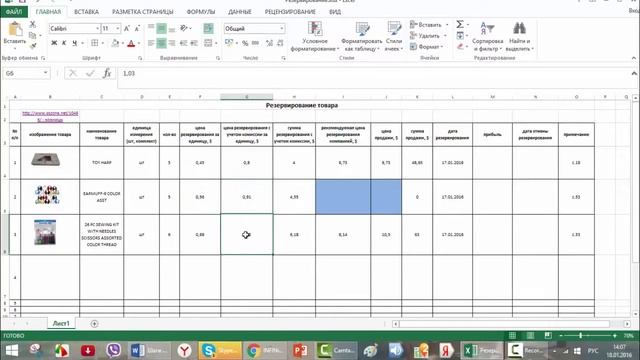Switch to the ВИД tab
The image size is (640, 360).
click(x=335, y=12)
